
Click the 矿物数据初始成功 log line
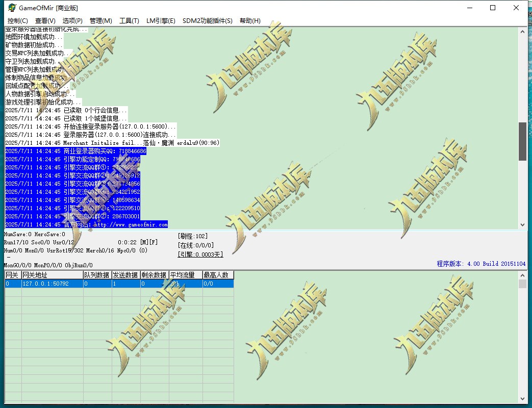click(34, 45)
